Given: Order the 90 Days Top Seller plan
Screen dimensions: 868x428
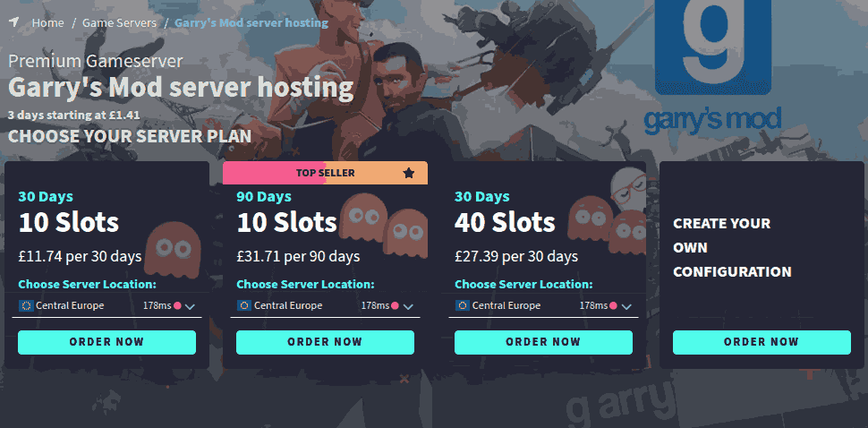Looking at the screenshot, I should click(325, 342).
